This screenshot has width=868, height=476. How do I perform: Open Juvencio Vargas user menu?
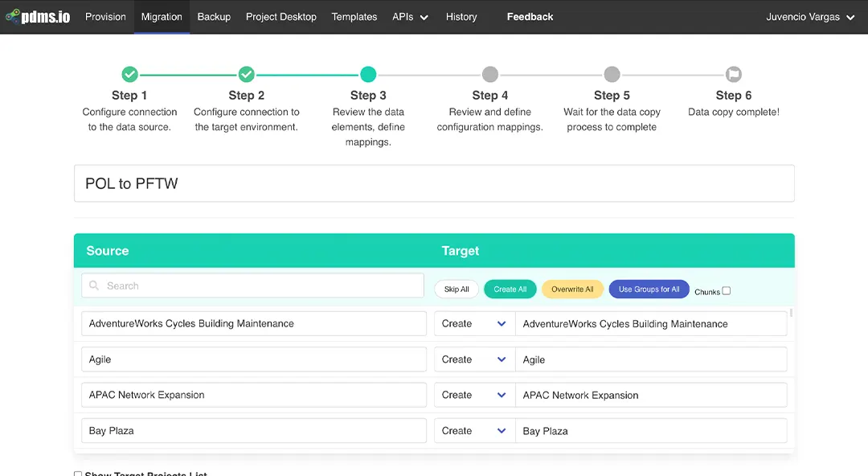tap(810, 17)
